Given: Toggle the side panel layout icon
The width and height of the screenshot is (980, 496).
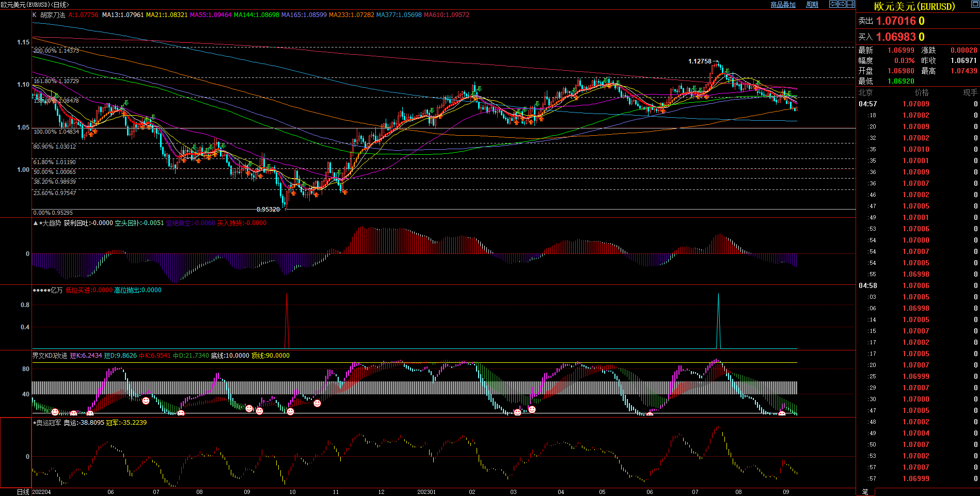Looking at the screenshot, I should 850,4.
